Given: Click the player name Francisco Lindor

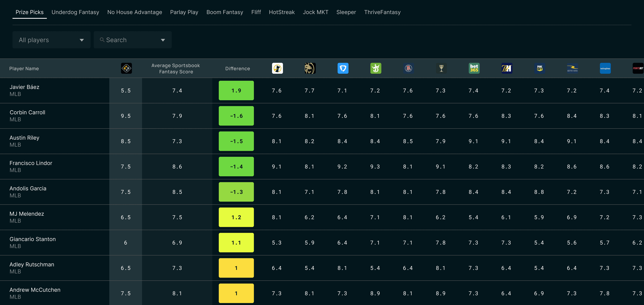Looking at the screenshot, I should (x=31, y=163).
